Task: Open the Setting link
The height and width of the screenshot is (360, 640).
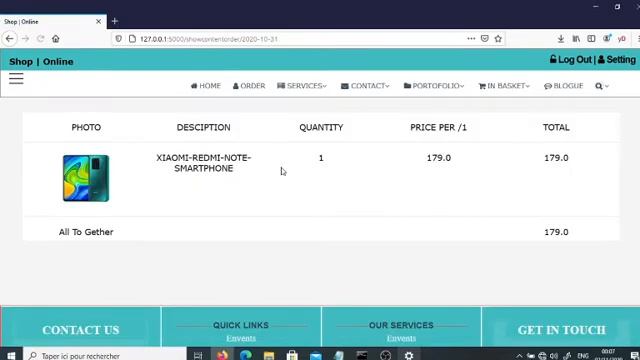Action: coord(617,60)
